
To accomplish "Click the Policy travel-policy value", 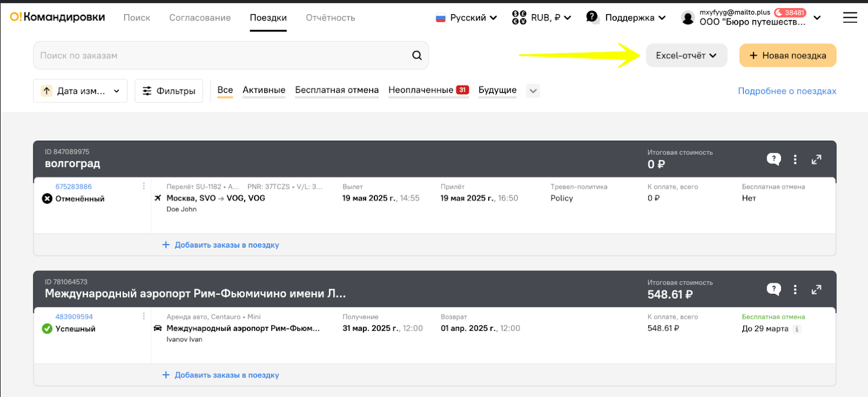I will (x=561, y=198).
